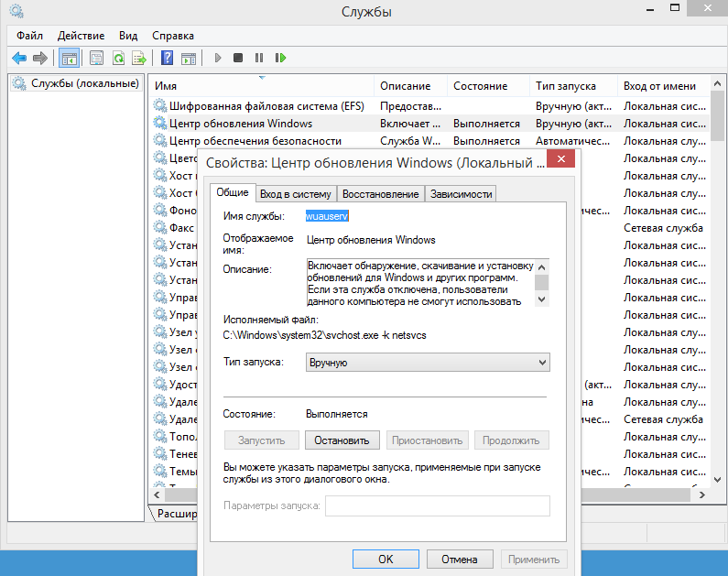Click the Forward arrow toolbar icon
The height and width of the screenshot is (576, 728).
click(40, 58)
